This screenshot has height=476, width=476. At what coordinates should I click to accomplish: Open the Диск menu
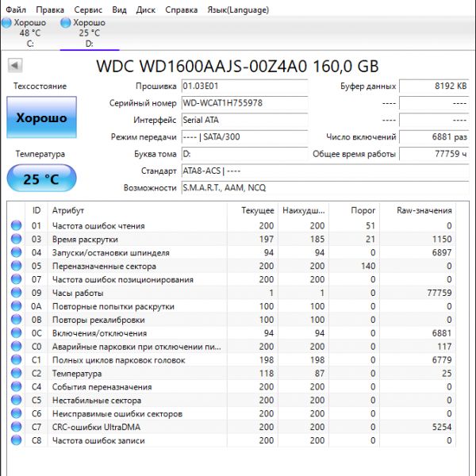146,10
